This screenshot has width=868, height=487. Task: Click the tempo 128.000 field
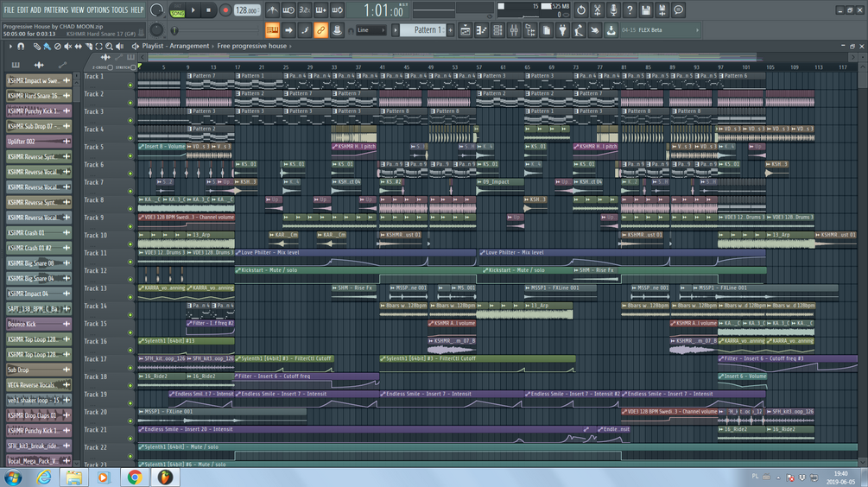(x=247, y=10)
